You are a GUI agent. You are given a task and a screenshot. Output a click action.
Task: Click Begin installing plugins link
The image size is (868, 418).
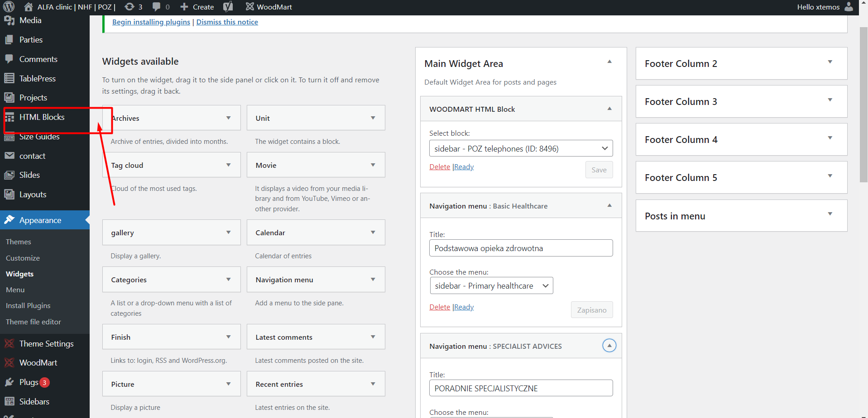(151, 22)
